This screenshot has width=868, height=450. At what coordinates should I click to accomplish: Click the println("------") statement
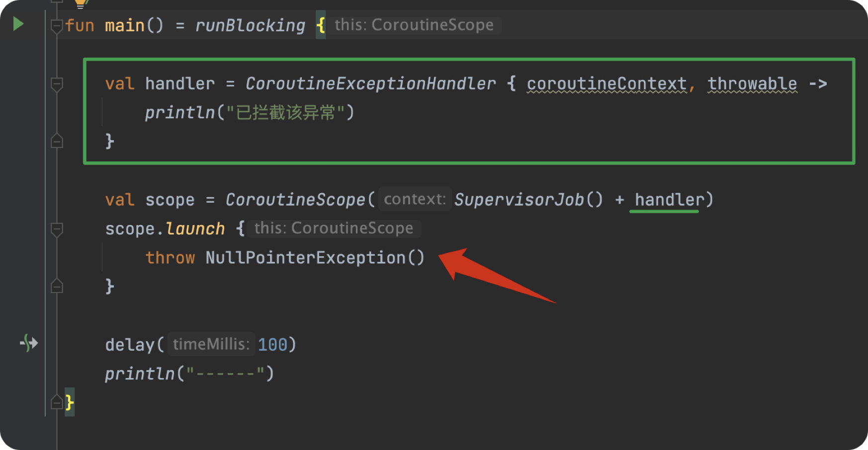point(189,374)
